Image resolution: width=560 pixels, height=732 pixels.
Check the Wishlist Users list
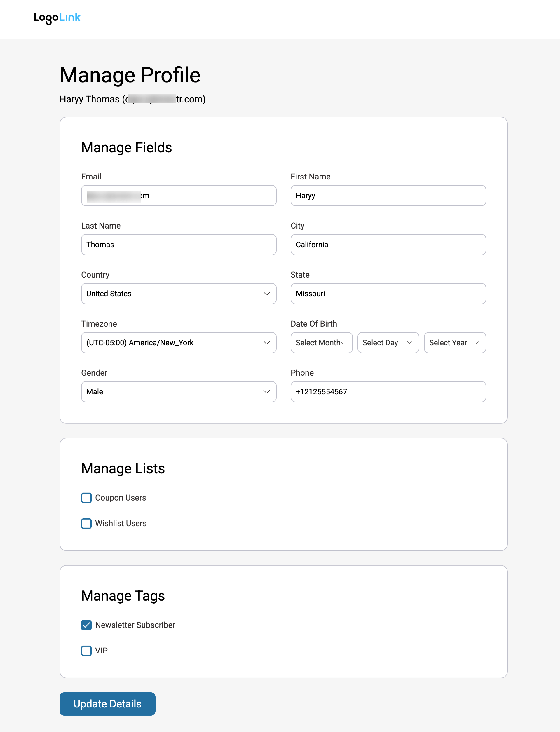[x=86, y=523]
